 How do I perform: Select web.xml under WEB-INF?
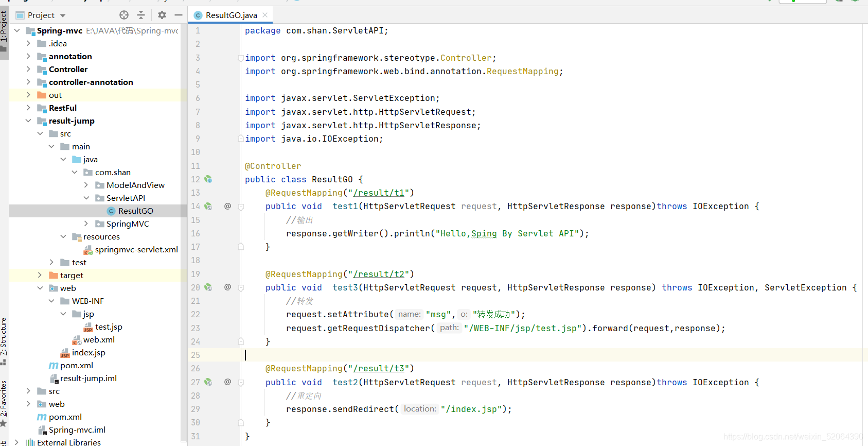pos(98,339)
